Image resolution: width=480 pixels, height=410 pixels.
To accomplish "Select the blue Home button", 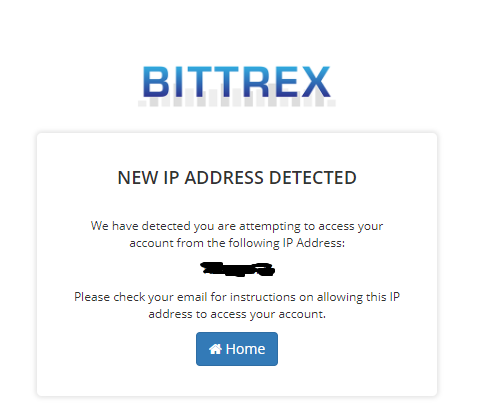I will point(237,349).
